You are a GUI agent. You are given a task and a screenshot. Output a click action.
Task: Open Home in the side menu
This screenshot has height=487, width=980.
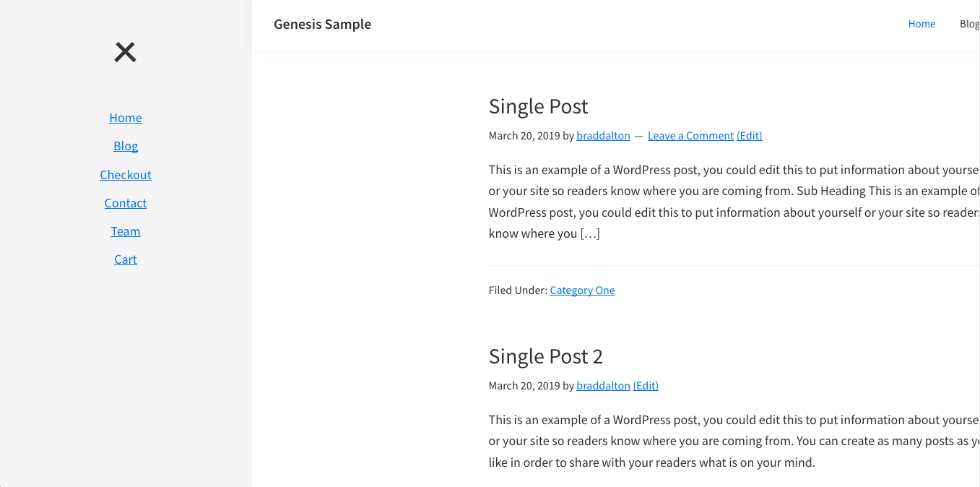(126, 118)
